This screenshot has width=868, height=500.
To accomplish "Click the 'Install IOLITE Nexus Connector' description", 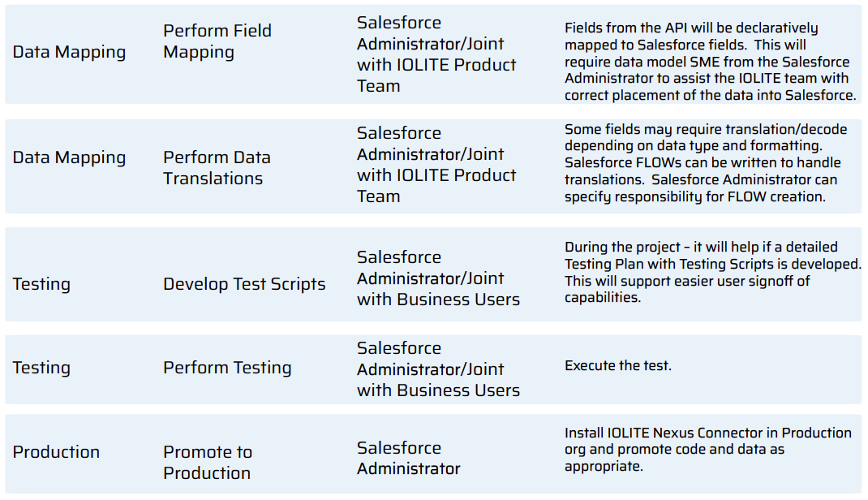I will click(x=707, y=449).
